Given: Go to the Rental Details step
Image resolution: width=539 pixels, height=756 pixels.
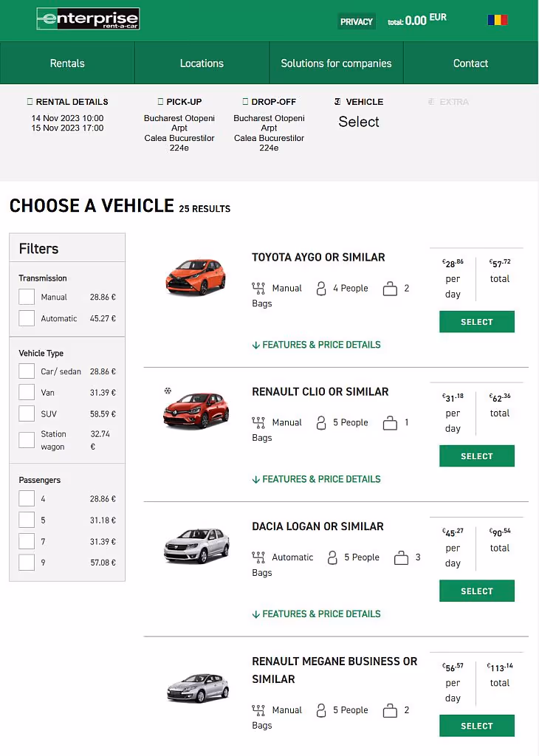Looking at the screenshot, I should [x=67, y=102].
